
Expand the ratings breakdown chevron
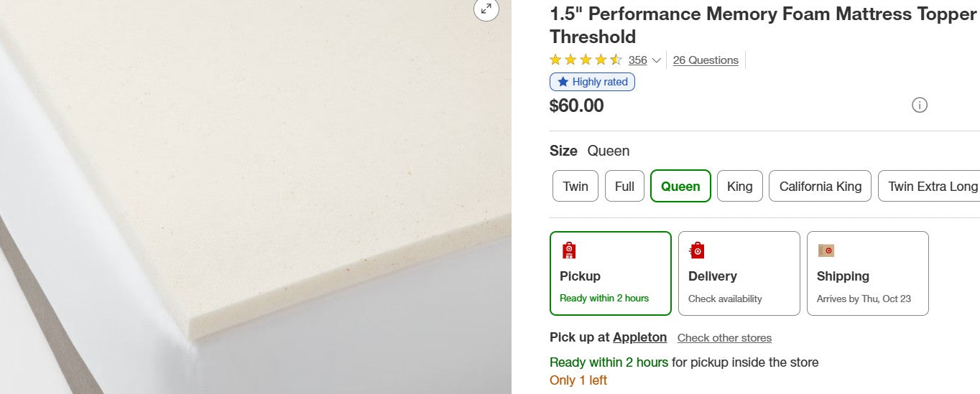coord(656,60)
